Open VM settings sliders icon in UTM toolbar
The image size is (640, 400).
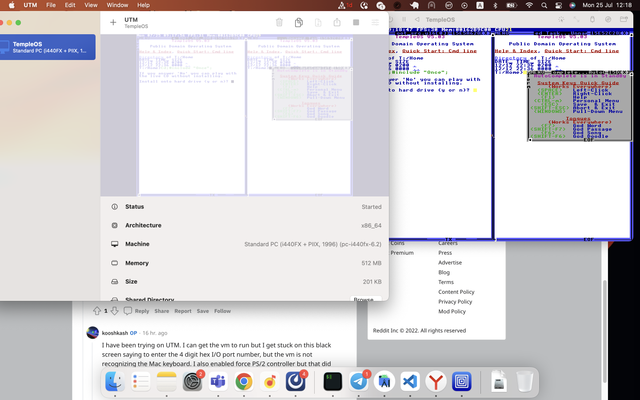click(x=375, y=22)
